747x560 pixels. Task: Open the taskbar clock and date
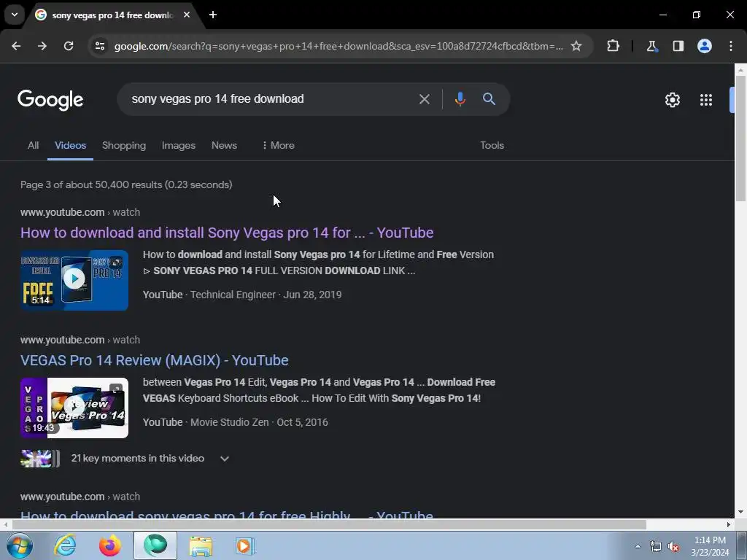pos(710,546)
